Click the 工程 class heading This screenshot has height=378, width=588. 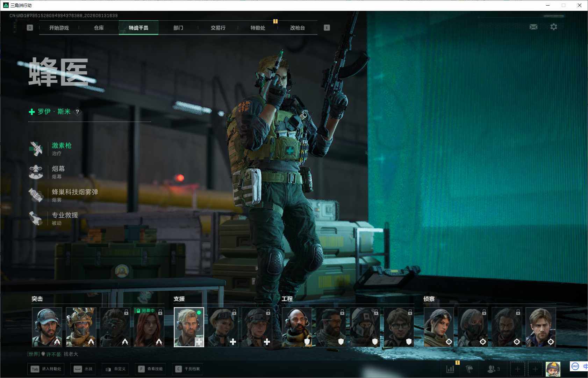[287, 299]
